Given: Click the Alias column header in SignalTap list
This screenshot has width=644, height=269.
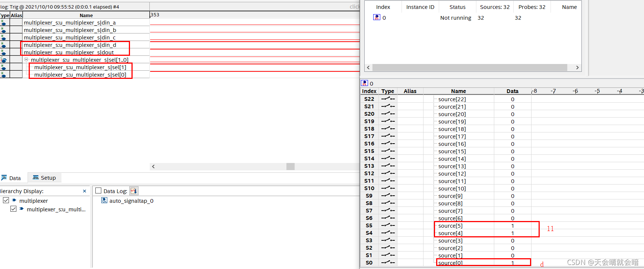Looking at the screenshot, I should point(16,15).
